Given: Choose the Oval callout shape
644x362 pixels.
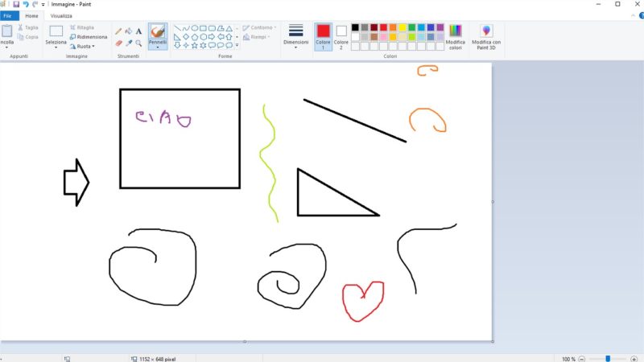Looking at the screenshot, I should (221, 45).
